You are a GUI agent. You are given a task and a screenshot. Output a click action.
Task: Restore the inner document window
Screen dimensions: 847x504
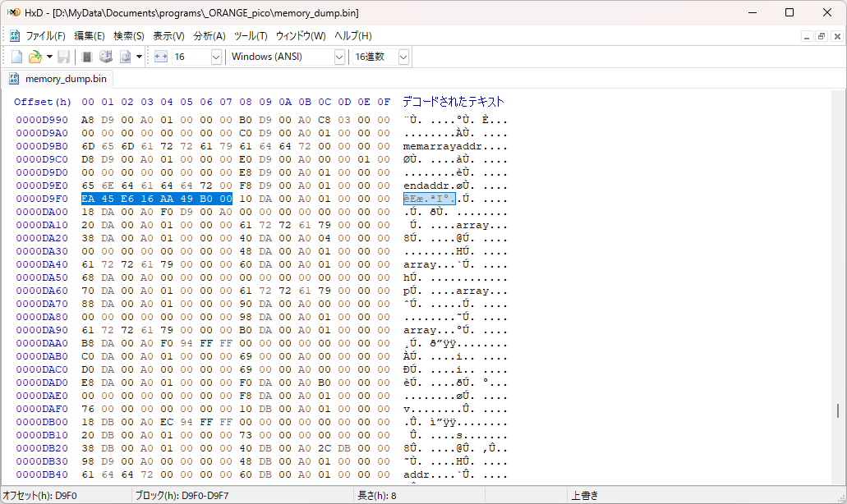tap(822, 37)
